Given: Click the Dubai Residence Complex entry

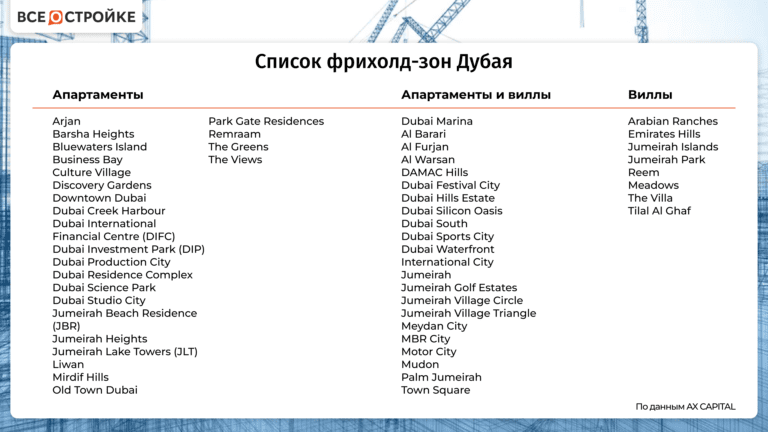Looking at the screenshot, I should (x=122, y=275).
